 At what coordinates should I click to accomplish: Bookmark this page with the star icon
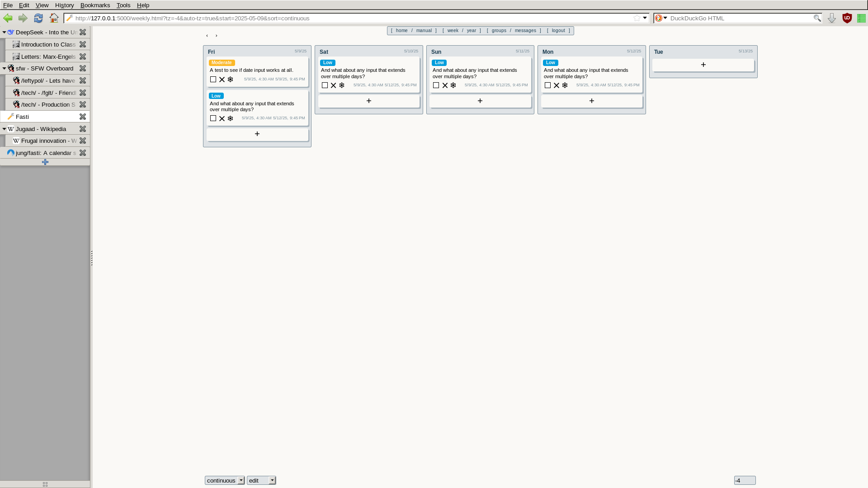(x=637, y=18)
